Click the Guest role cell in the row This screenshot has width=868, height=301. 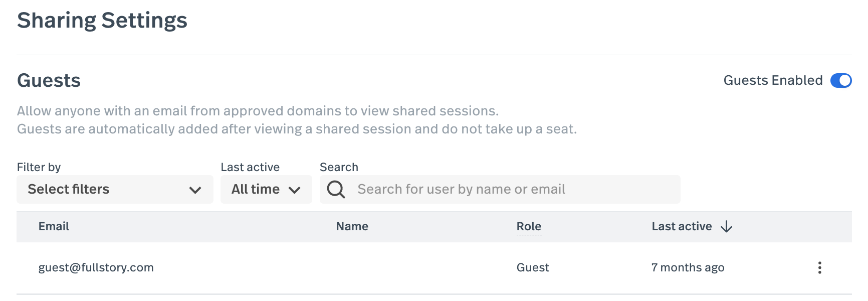tap(533, 267)
